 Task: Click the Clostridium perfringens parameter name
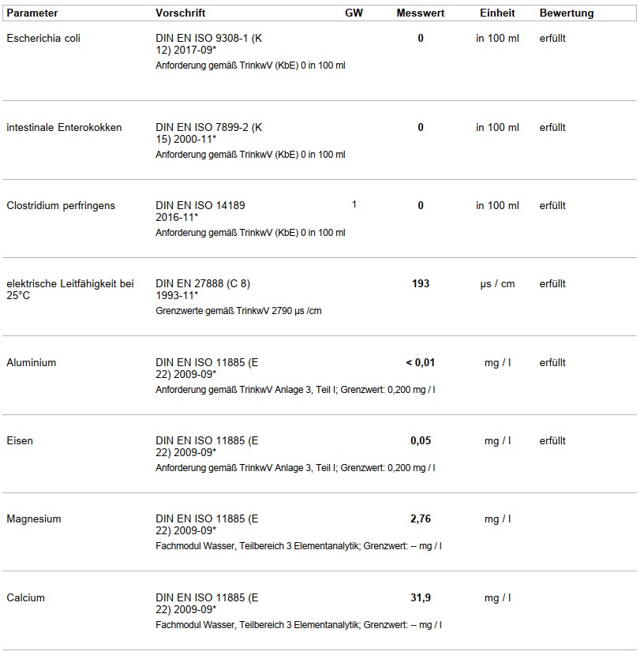pyautogui.click(x=61, y=205)
